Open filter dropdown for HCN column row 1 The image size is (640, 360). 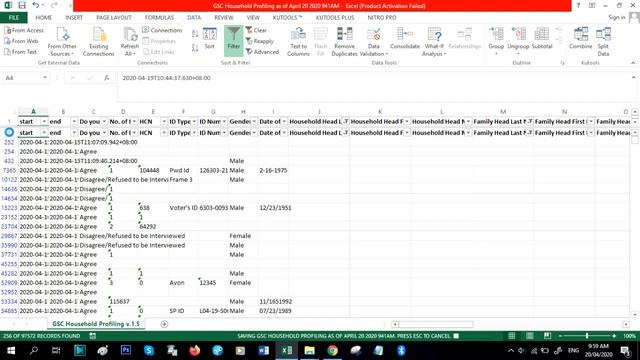coord(164,122)
